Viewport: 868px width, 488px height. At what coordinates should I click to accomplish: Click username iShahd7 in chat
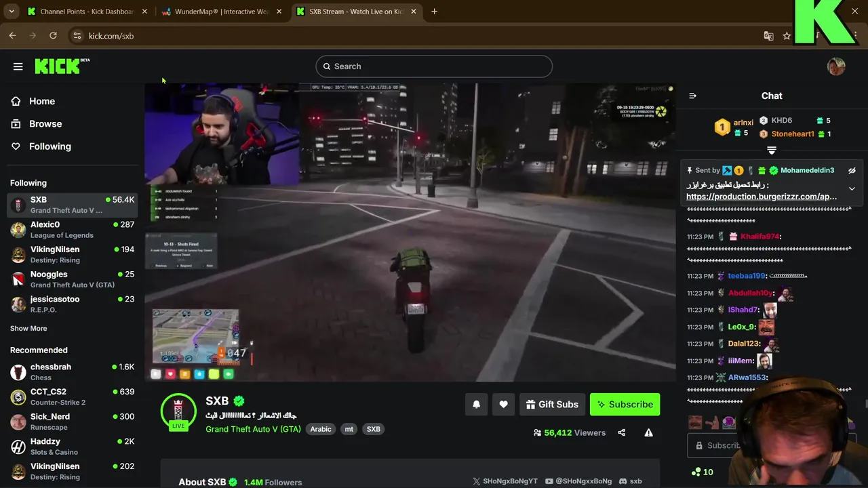point(743,310)
